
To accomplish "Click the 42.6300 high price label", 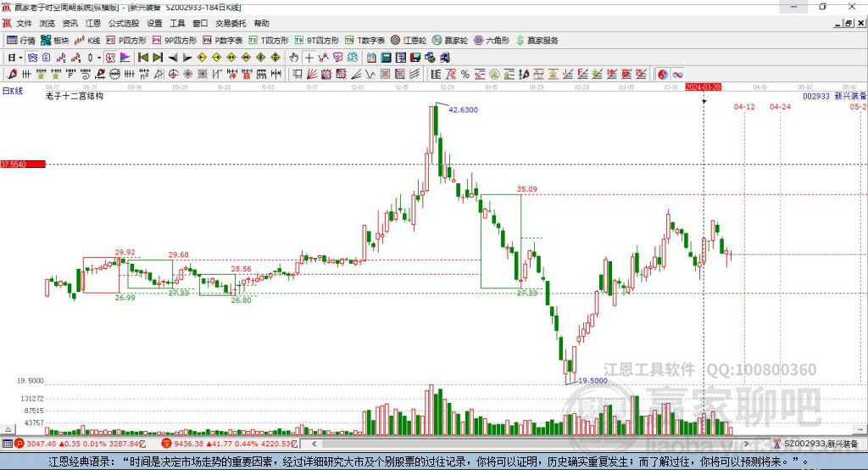I will point(464,109).
